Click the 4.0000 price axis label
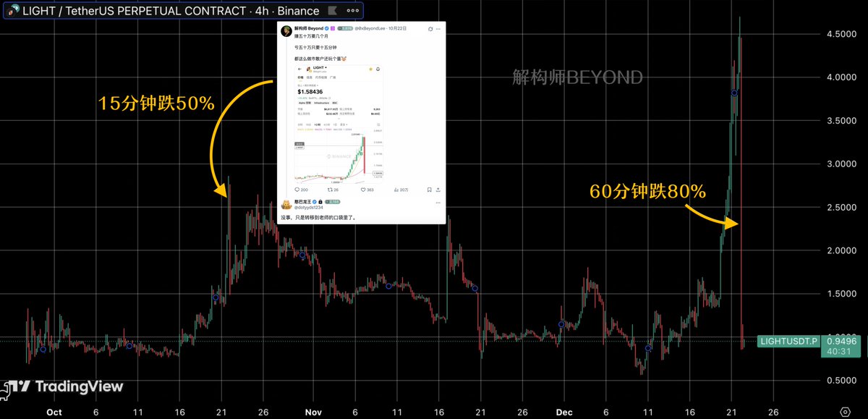Screen dimensions: 868x419 pos(841,77)
